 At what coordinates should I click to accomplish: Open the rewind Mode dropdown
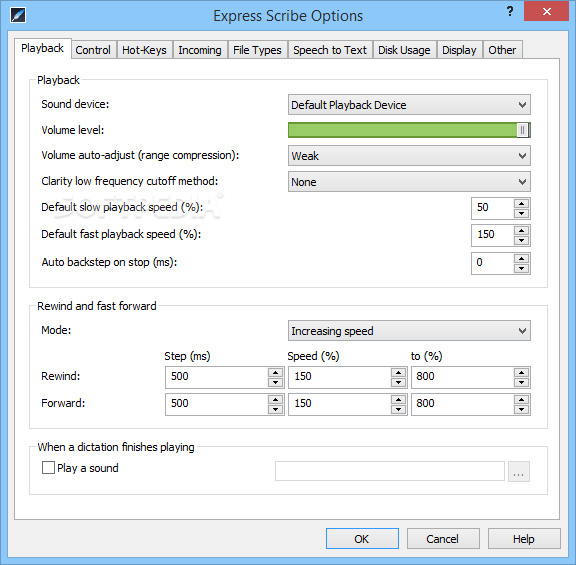(409, 331)
